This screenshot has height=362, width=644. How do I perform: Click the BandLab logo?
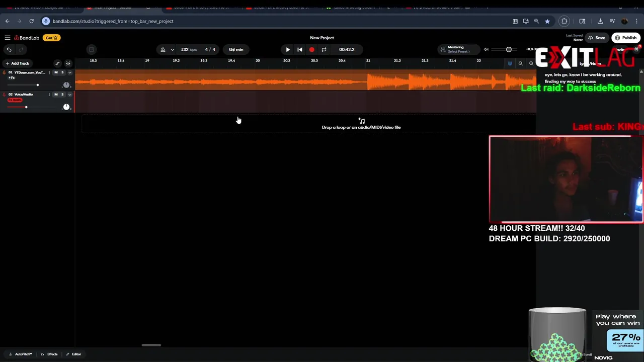coord(27,38)
